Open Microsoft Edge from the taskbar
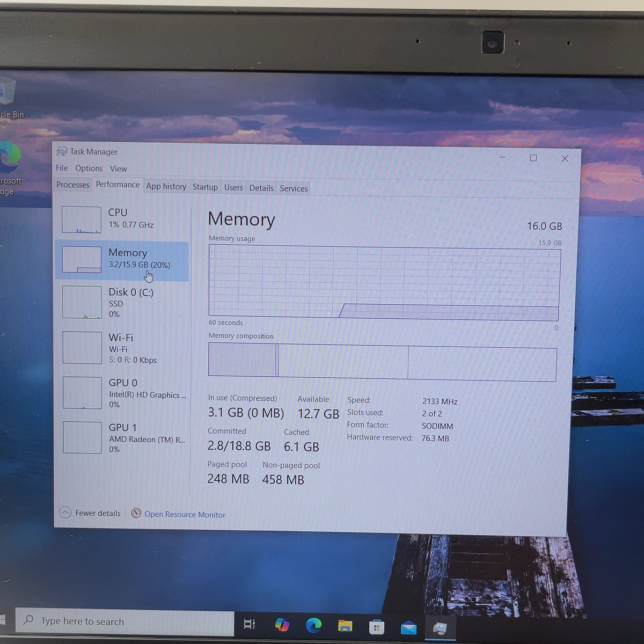 [x=313, y=625]
